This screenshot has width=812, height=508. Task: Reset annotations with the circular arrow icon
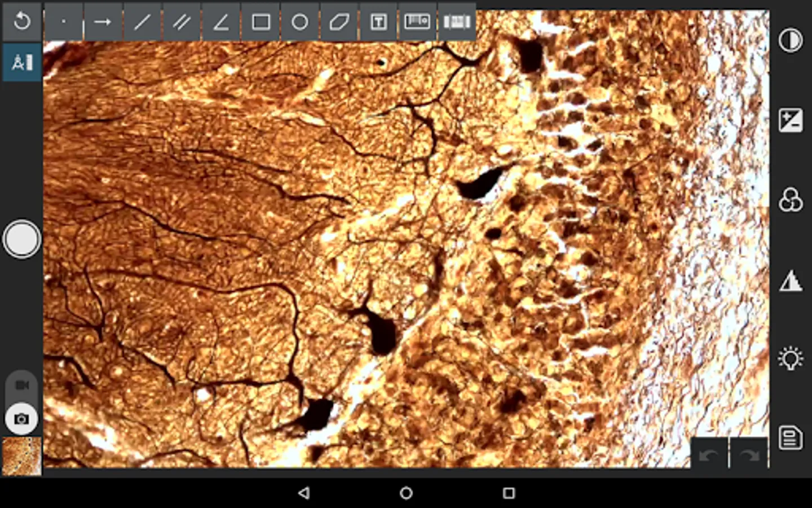pos(22,21)
